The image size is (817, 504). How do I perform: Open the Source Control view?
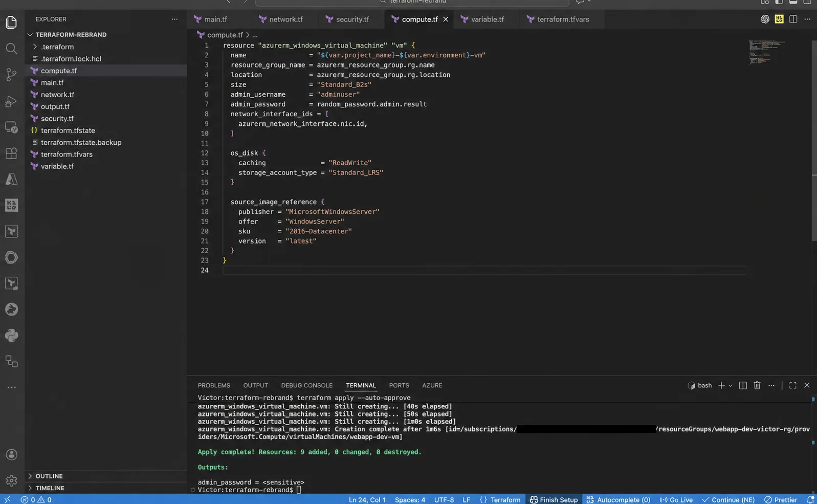pyautogui.click(x=11, y=75)
